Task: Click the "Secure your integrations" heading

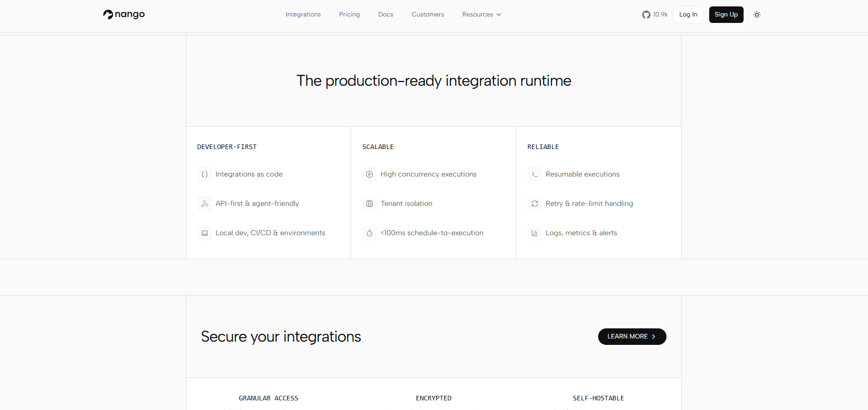Action: click(x=281, y=337)
